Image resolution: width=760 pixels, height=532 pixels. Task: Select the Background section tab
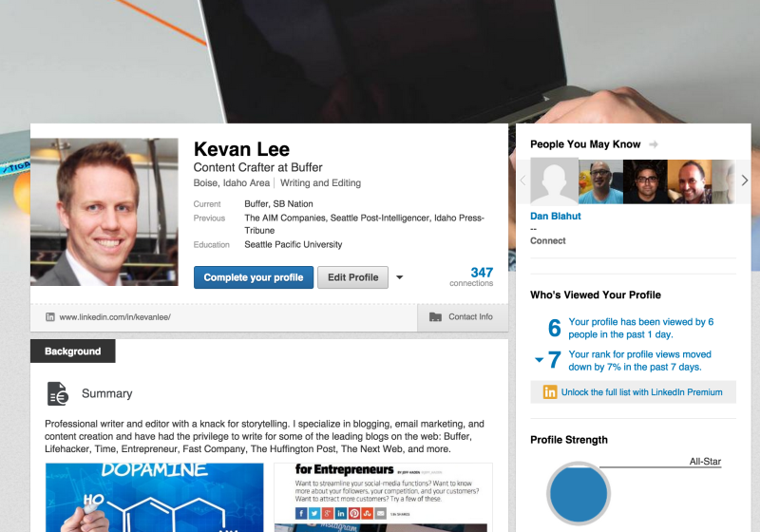(73, 351)
